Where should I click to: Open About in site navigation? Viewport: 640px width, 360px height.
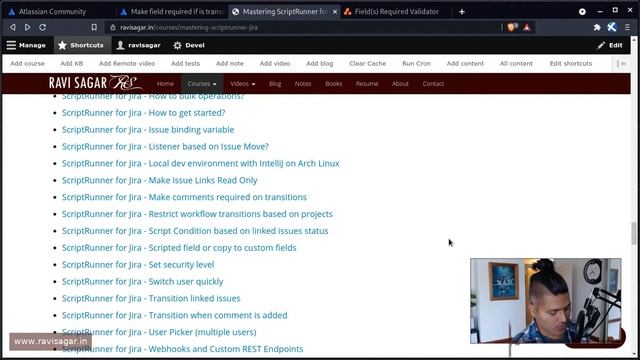400,84
